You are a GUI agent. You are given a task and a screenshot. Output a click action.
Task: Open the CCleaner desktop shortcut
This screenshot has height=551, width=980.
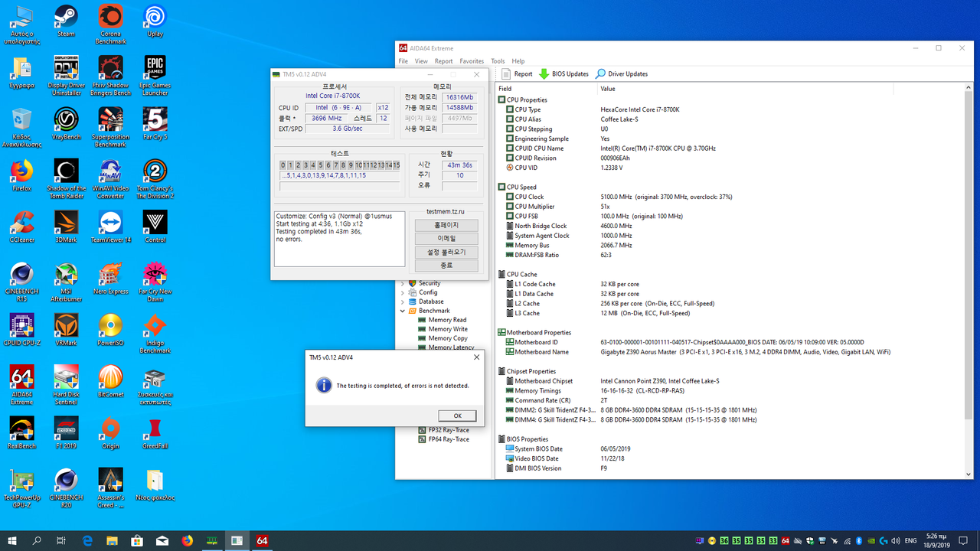tap(21, 226)
